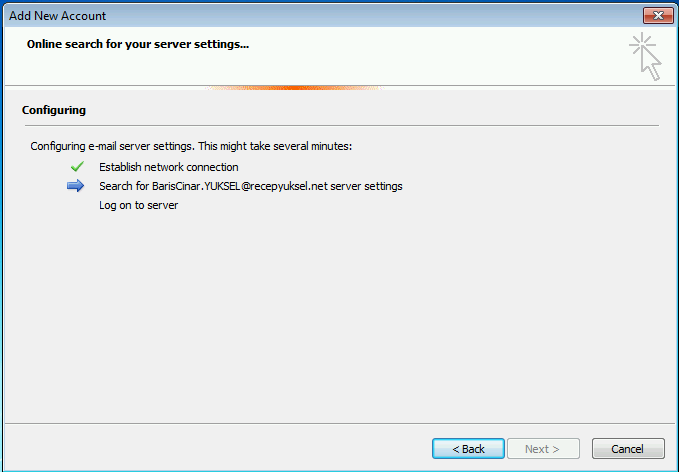Click the cursor sparkle wizard icon

coord(645,56)
